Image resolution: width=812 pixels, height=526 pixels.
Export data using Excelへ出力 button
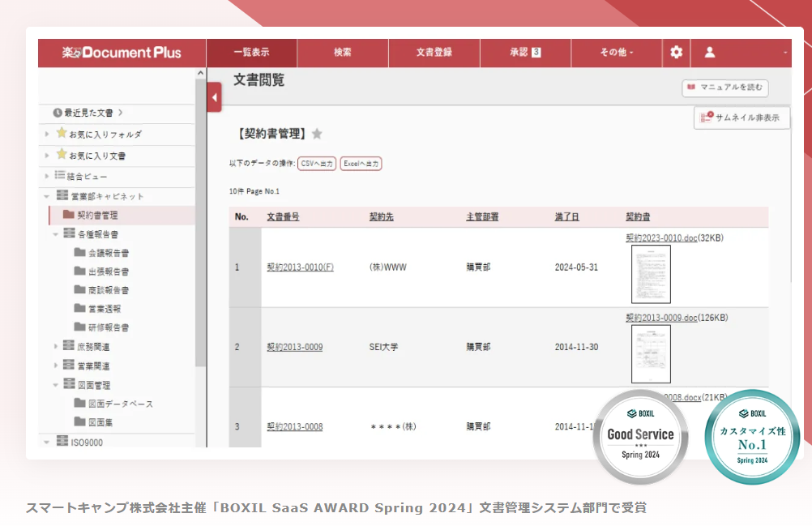pyautogui.click(x=361, y=164)
